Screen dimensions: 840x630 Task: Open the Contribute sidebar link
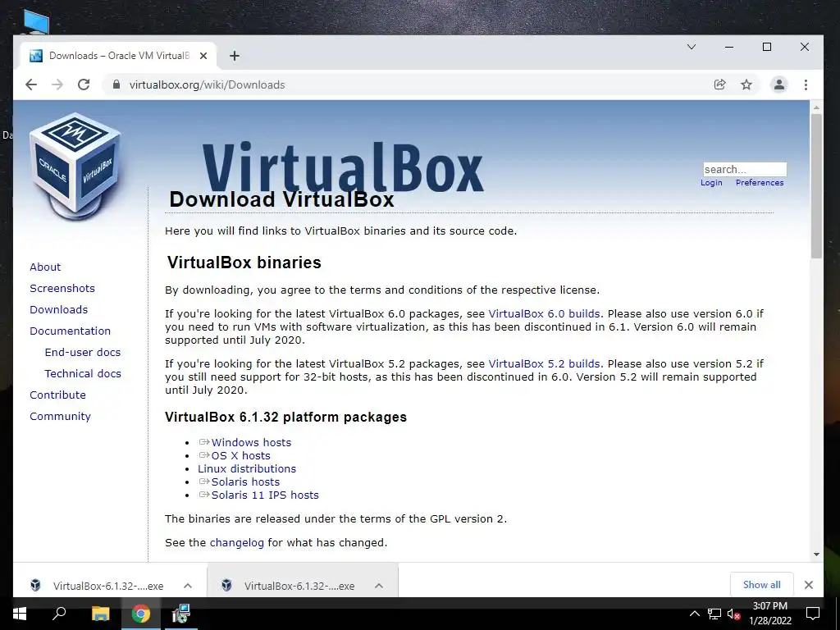(x=57, y=395)
